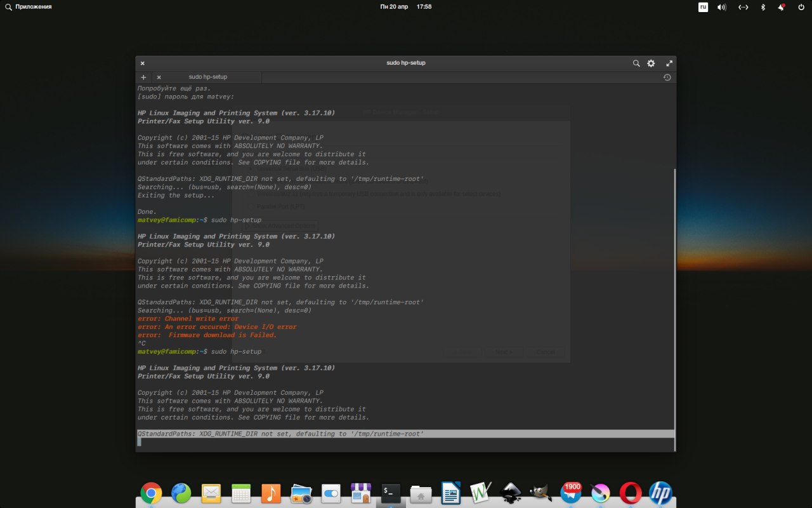Open System Settings toggle icon in dock
Image resolution: width=812 pixels, height=508 pixels.
point(331,493)
